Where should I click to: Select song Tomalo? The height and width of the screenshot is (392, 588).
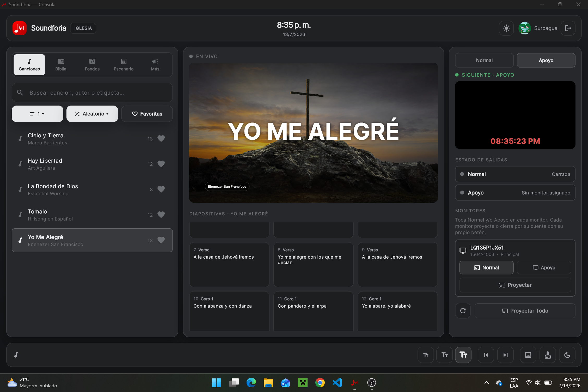coord(92,215)
